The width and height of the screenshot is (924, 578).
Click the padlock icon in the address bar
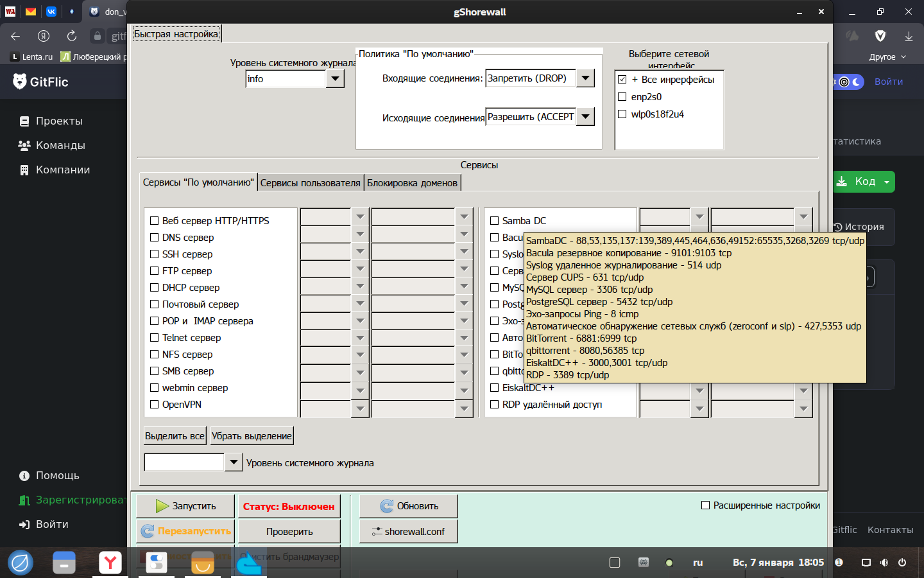[x=98, y=36]
